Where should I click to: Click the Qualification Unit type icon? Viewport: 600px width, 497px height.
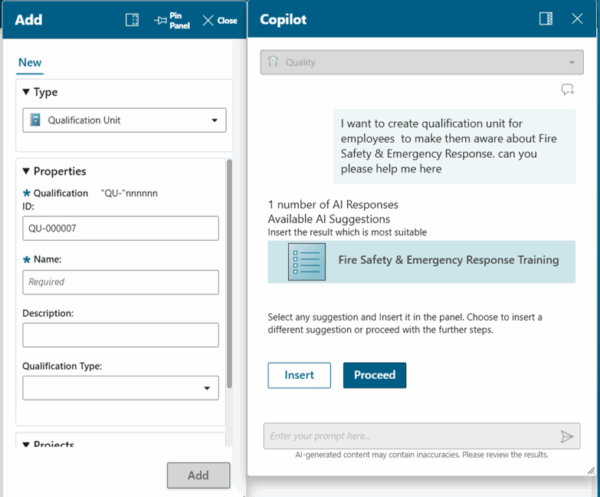tap(35, 121)
